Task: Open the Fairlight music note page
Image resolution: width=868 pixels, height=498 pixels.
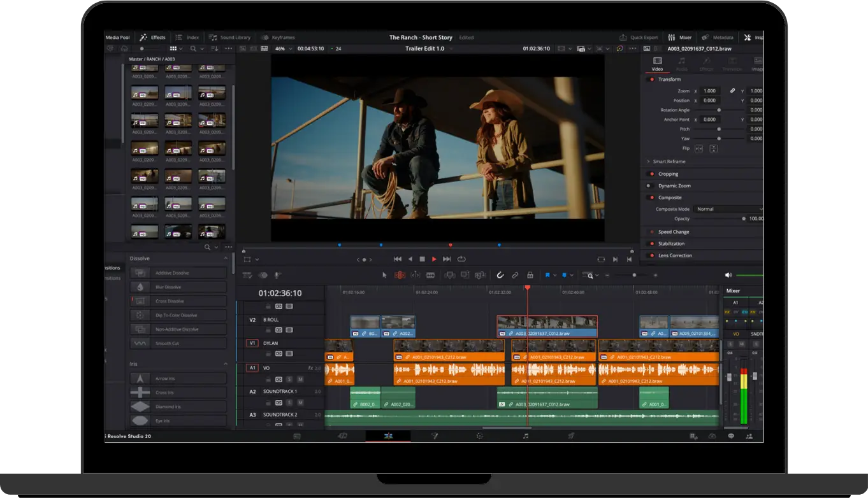Action: coord(526,436)
